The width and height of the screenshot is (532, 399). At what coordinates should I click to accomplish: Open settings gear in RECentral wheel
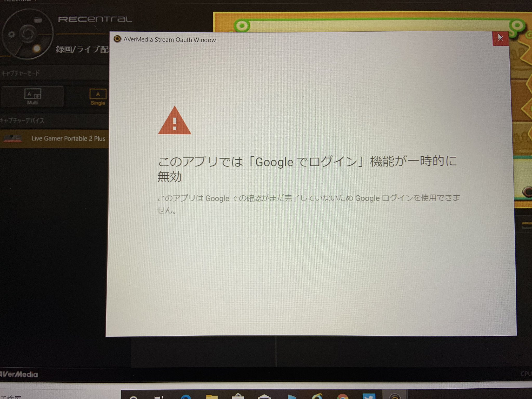[11, 35]
